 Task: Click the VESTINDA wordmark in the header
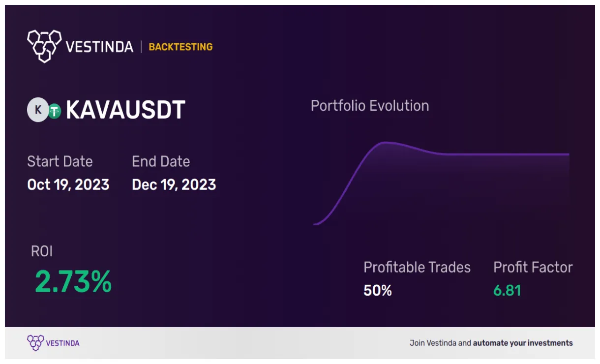click(99, 47)
